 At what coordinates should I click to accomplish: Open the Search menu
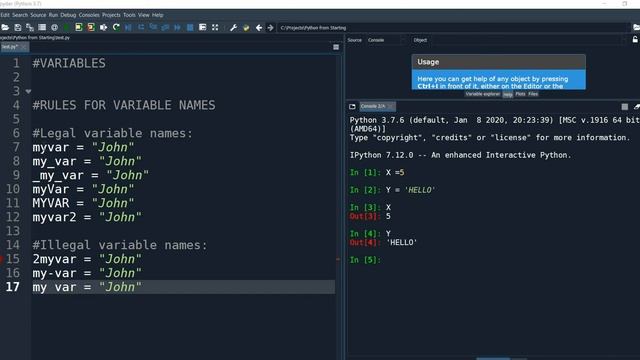(x=20, y=15)
